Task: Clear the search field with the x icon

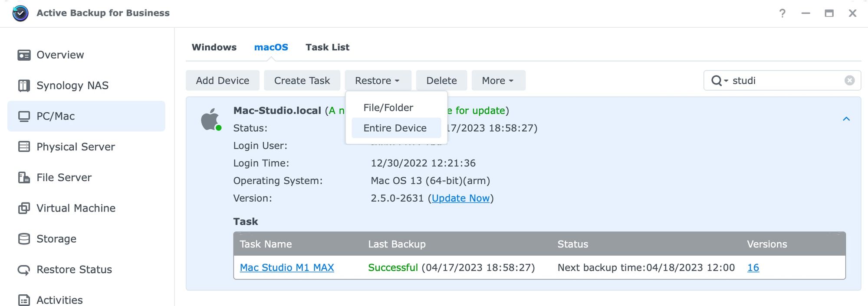Action: (849, 80)
